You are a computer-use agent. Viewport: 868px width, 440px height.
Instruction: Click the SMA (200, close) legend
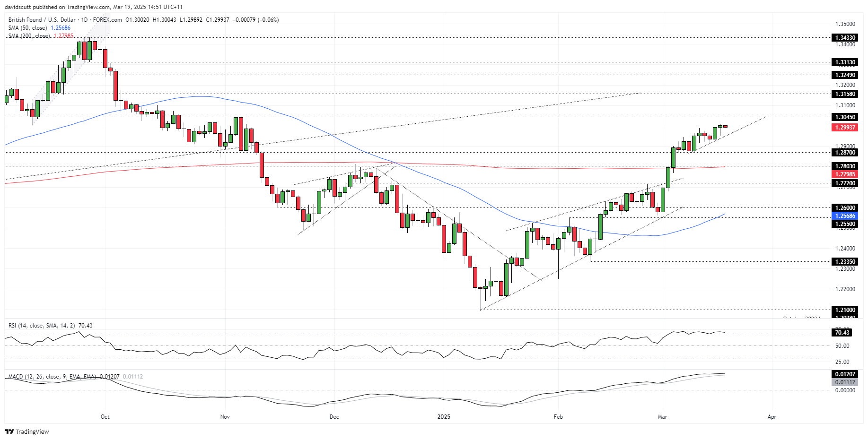[x=29, y=36]
